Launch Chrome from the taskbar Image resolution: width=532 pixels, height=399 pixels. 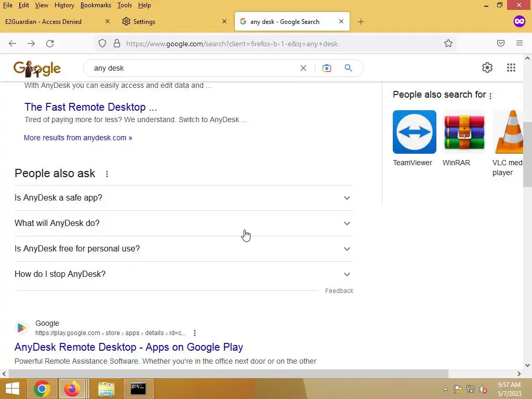(42, 389)
